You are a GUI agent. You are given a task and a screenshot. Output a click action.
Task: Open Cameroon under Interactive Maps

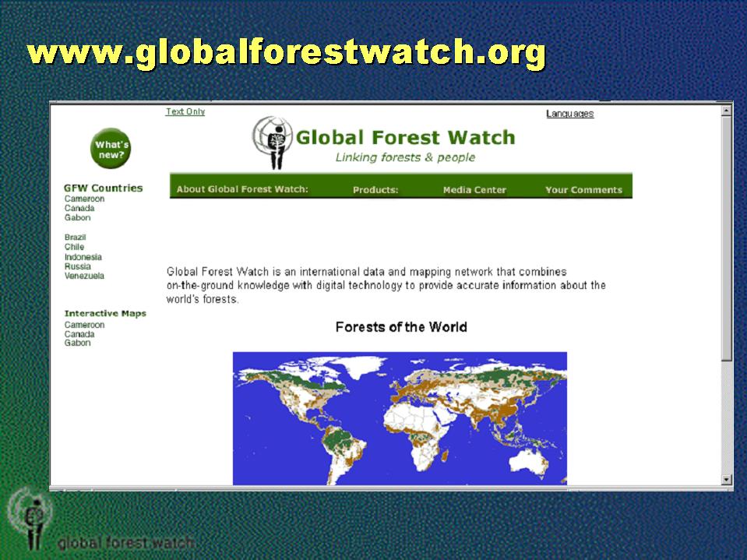(x=84, y=325)
